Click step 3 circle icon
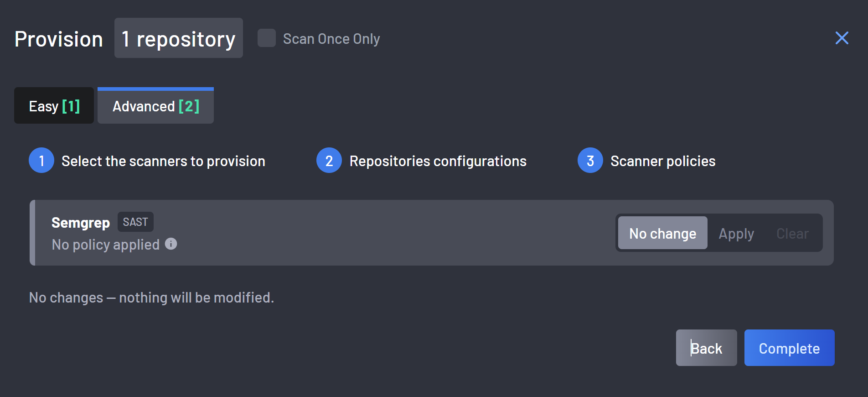This screenshot has height=397, width=868. (590, 160)
